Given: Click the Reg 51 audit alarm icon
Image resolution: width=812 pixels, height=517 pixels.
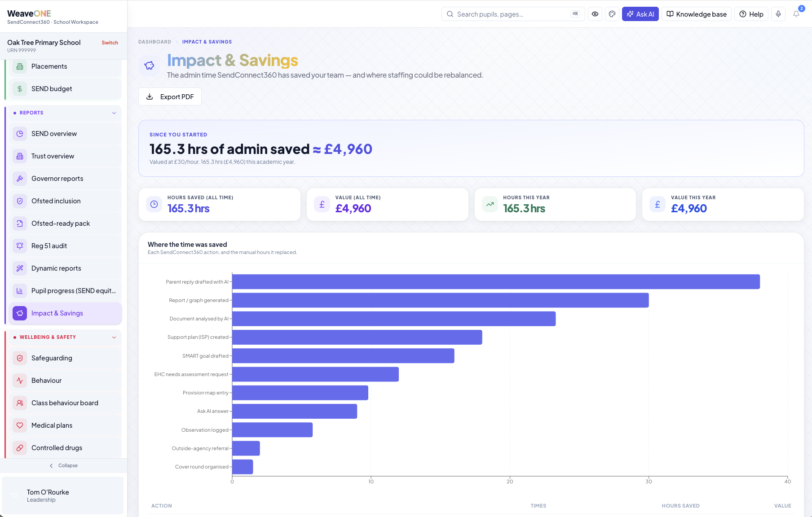Looking at the screenshot, I should click(20, 246).
